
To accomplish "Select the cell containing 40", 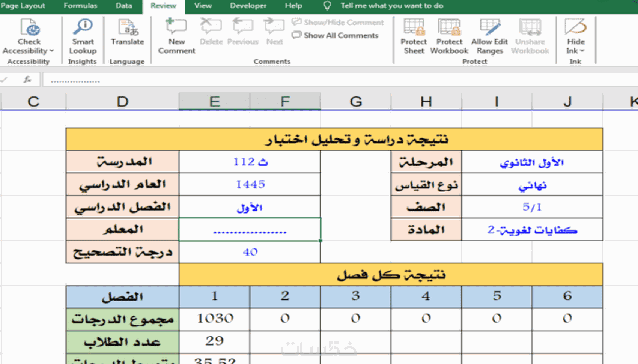I will point(250,252).
